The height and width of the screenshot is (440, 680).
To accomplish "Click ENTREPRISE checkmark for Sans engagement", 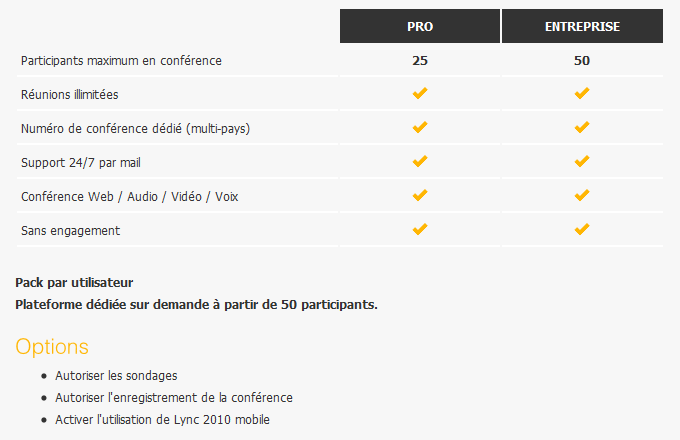I will point(582,230).
